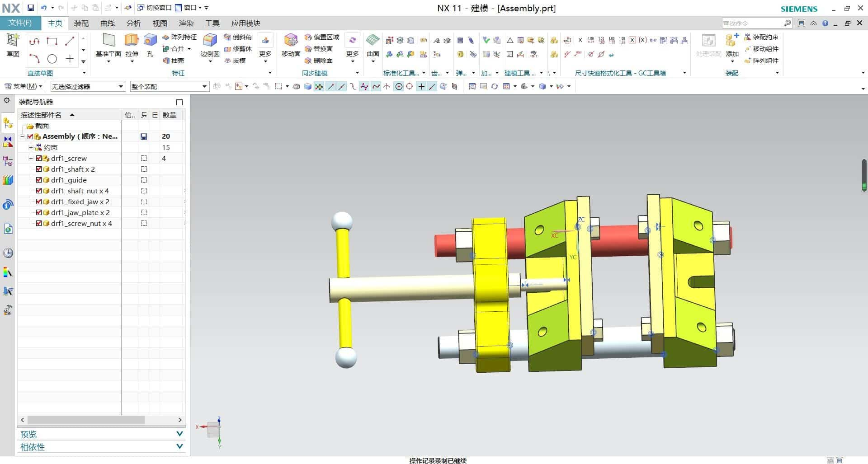Select the sketch circle tool

coord(52,59)
